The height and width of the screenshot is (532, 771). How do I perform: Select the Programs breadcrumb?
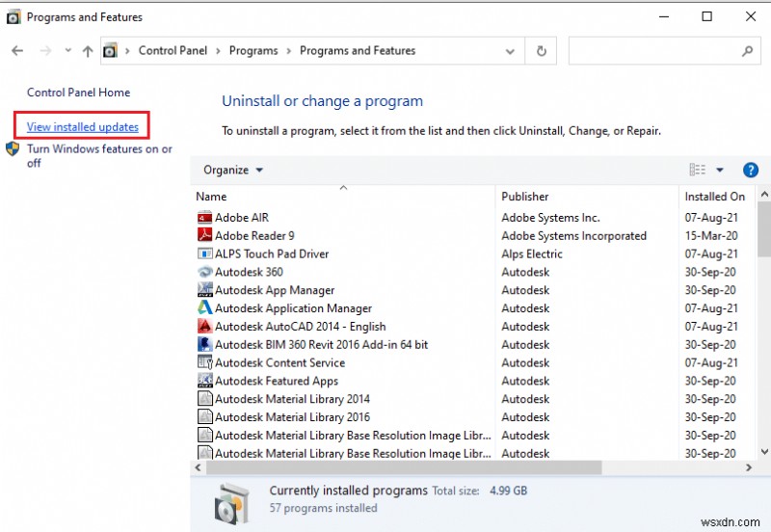click(253, 51)
